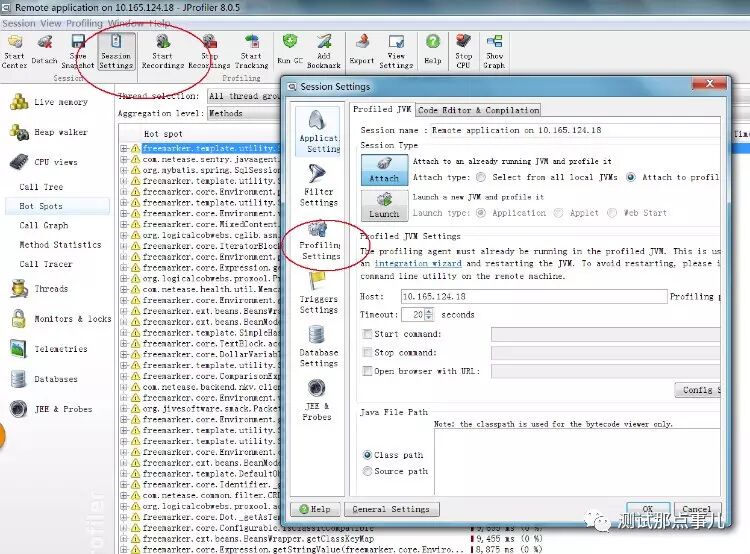750x554 pixels.
Task: Open the Thread selection dropdown
Action: click(244, 96)
